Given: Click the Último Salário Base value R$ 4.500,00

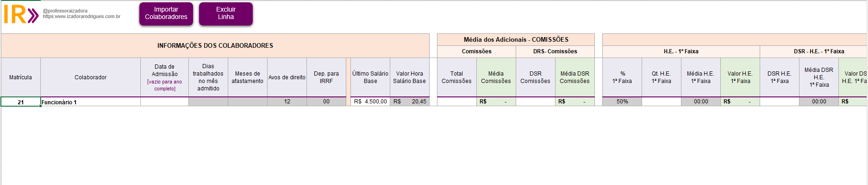Looking at the screenshot, I should [x=370, y=102].
